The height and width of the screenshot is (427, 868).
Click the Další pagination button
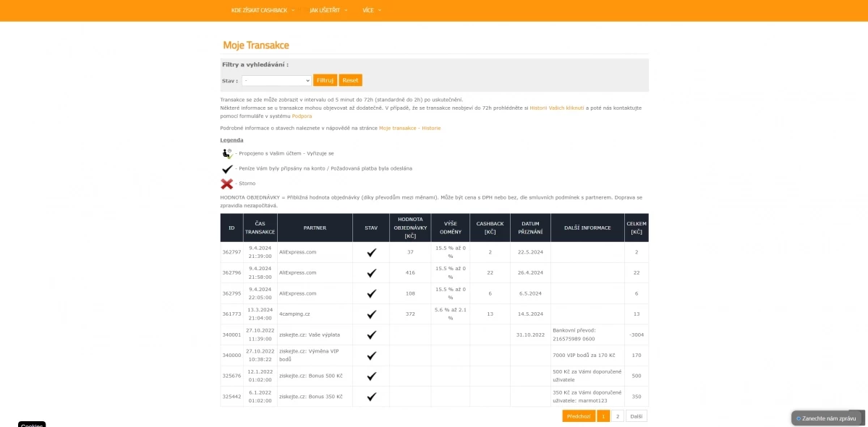point(637,416)
